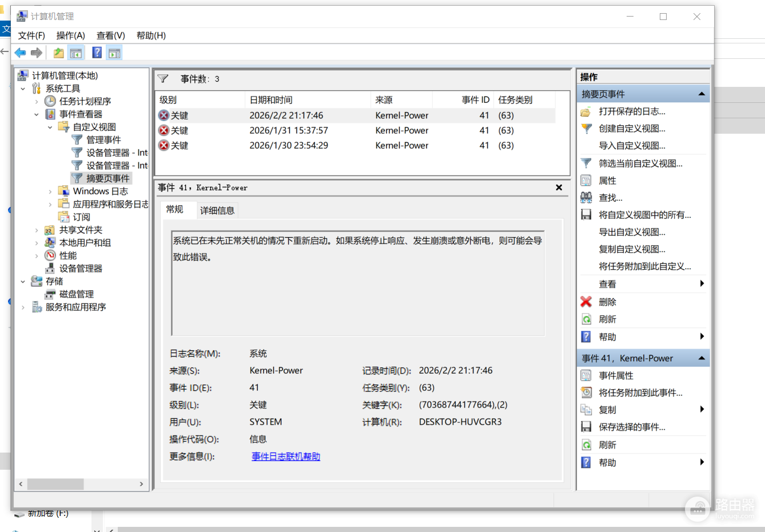Click the blue Help toolbar icon

coord(97,53)
